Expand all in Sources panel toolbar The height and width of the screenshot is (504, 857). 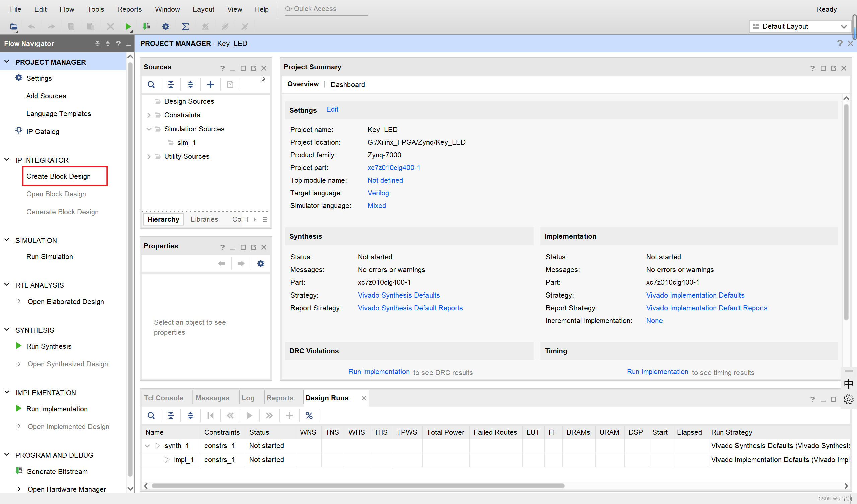[190, 84]
